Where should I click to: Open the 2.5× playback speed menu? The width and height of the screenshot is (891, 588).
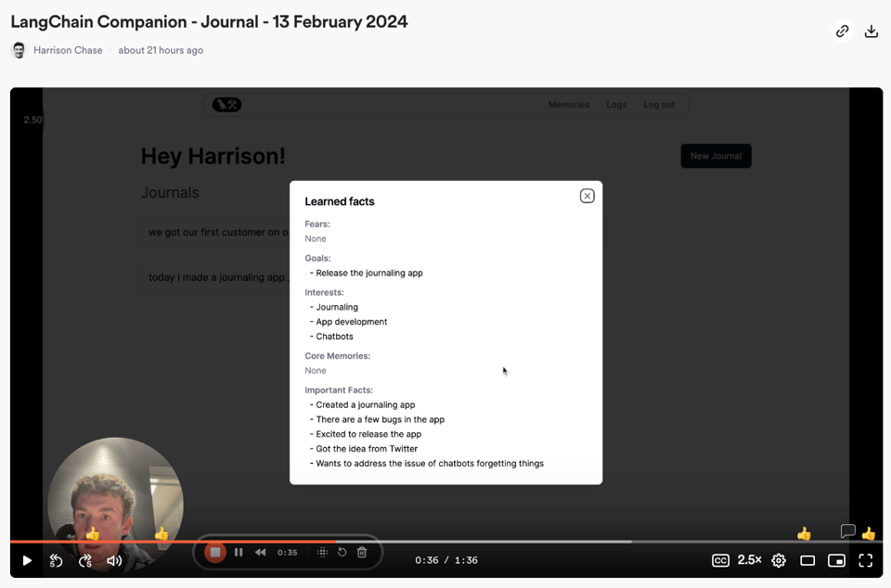pyautogui.click(x=749, y=560)
